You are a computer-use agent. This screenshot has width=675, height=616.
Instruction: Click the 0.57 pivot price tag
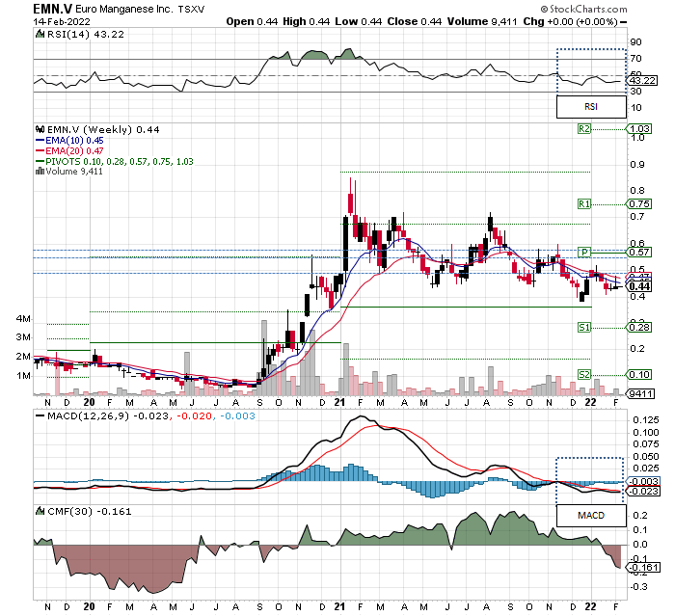point(639,253)
